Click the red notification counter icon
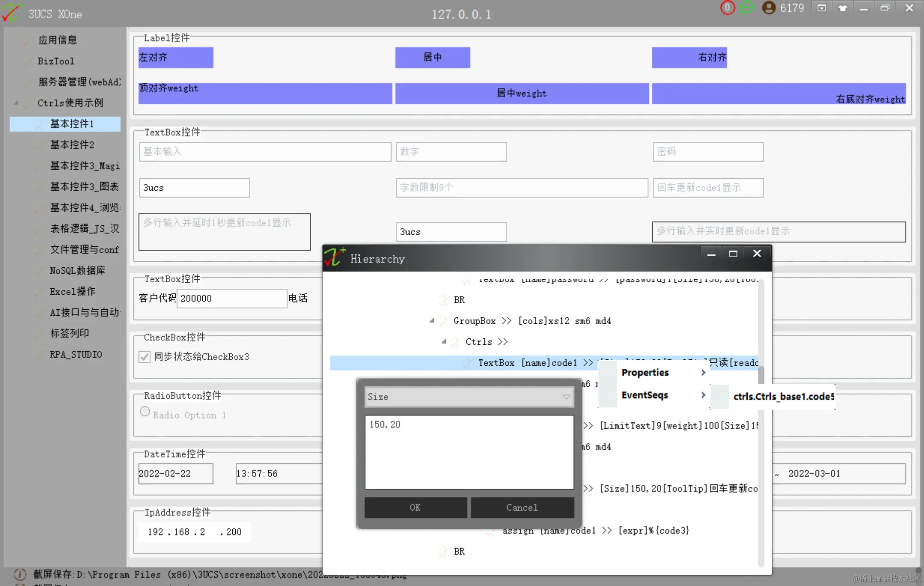This screenshot has height=586, width=924. coord(727,8)
